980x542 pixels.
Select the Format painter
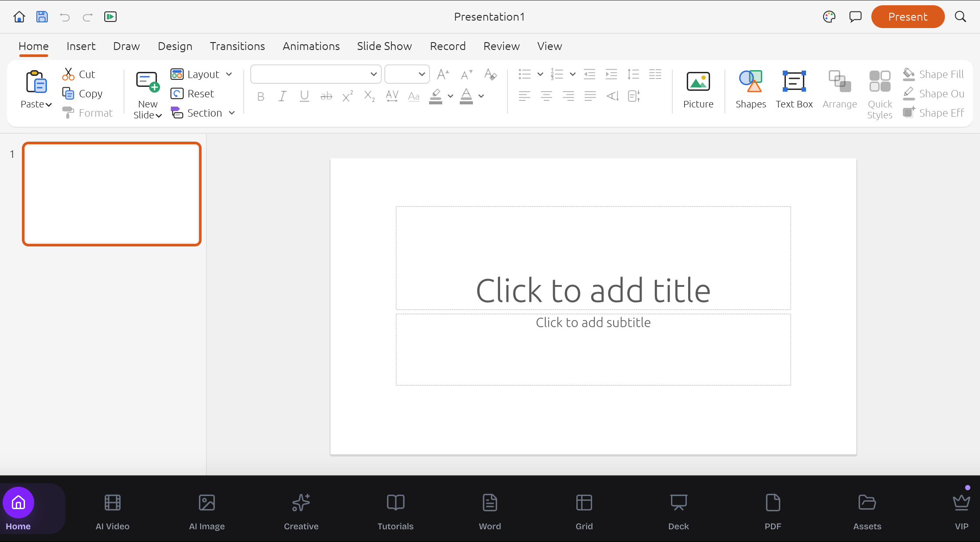(x=88, y=113)
